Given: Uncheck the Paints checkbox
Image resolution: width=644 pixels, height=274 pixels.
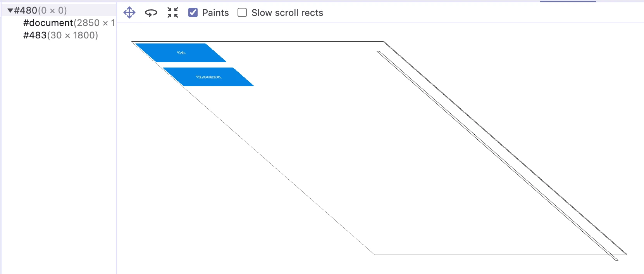Looking at the screenshot, I should (193, 13).
